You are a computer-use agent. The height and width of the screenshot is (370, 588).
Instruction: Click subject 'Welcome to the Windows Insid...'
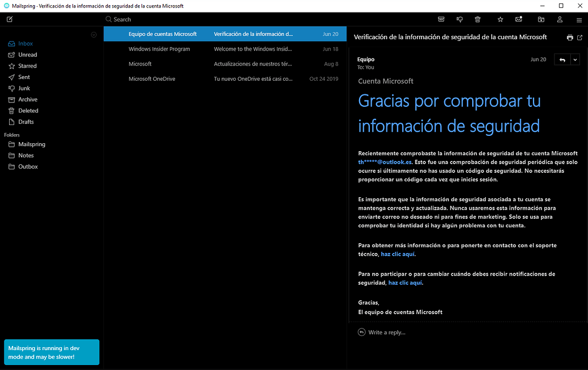[253, 49]
